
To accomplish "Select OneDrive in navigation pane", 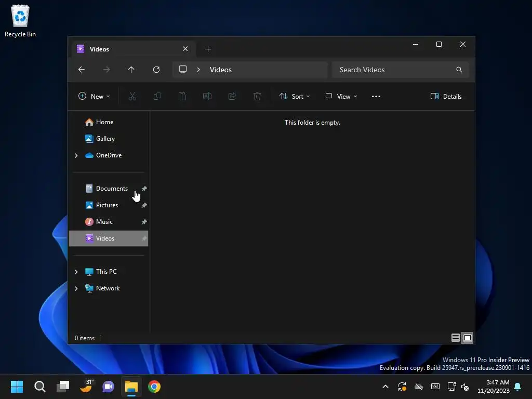I will tap(109, 155).
